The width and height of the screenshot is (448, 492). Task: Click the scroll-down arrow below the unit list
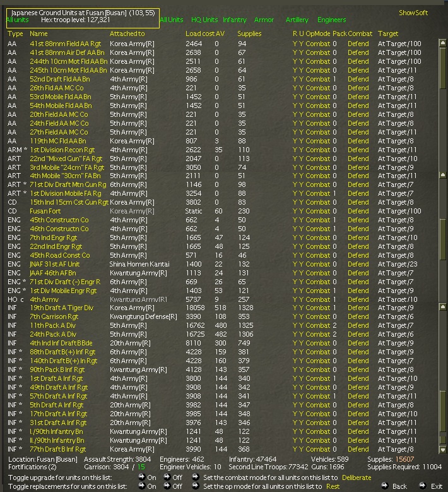pos(443,450)
